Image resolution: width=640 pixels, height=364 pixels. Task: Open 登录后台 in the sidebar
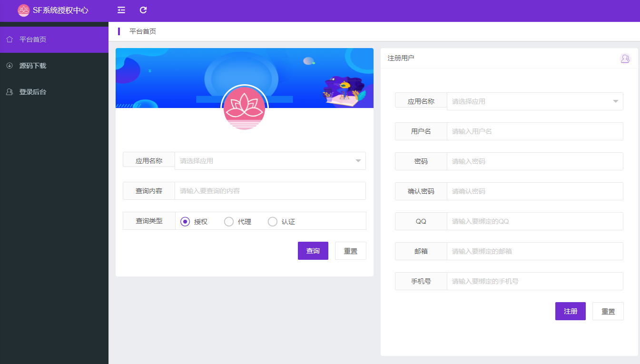pos(54,92)
